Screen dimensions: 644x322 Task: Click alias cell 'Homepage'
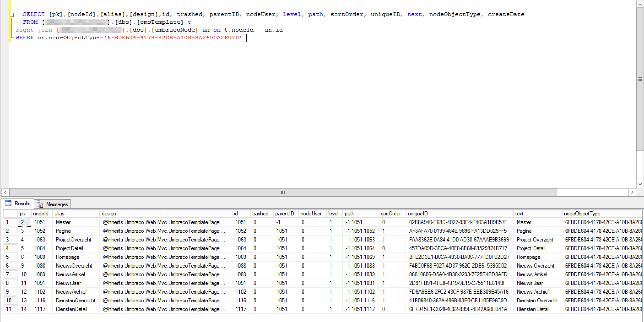76,257
